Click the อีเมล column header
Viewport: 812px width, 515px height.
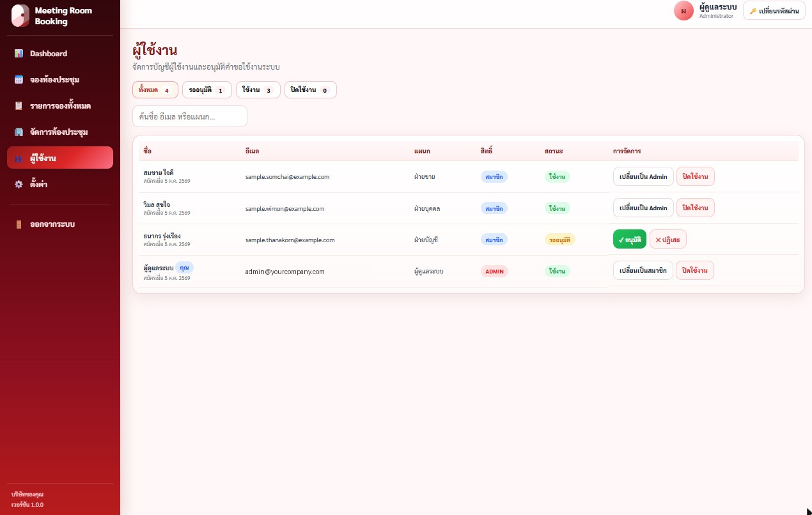click(252, 151)
